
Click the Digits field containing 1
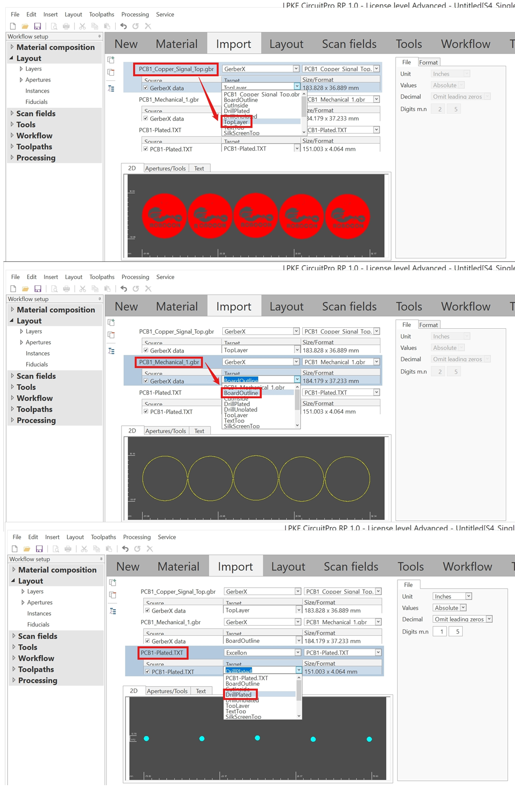[x=441, y=632]
